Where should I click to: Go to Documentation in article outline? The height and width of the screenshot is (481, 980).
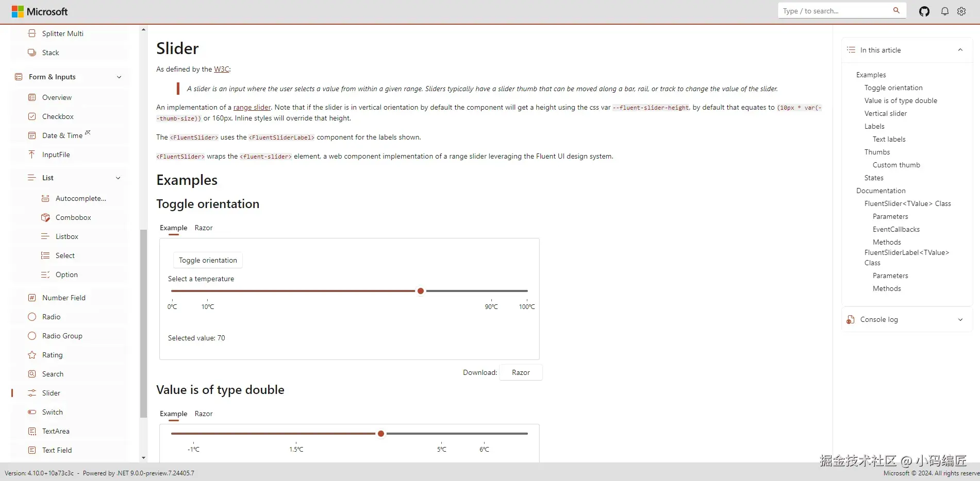(881, 191)
